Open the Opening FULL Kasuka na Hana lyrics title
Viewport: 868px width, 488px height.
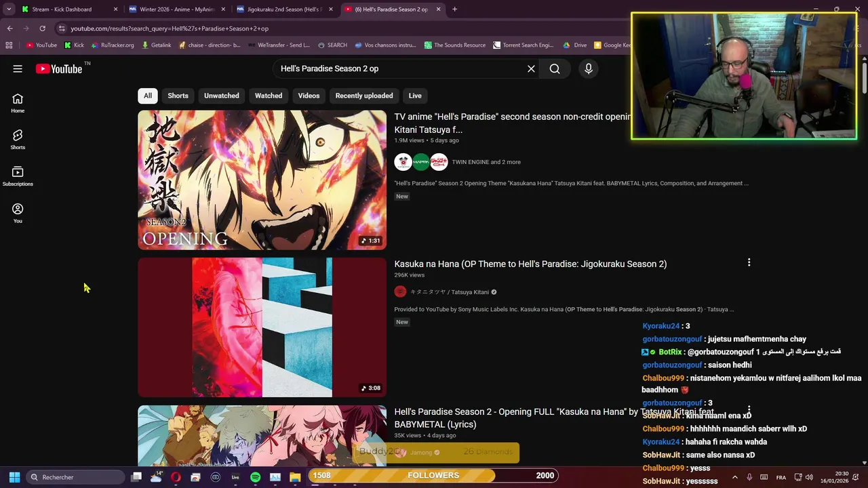pyautogui.click(x=554, y=418)
